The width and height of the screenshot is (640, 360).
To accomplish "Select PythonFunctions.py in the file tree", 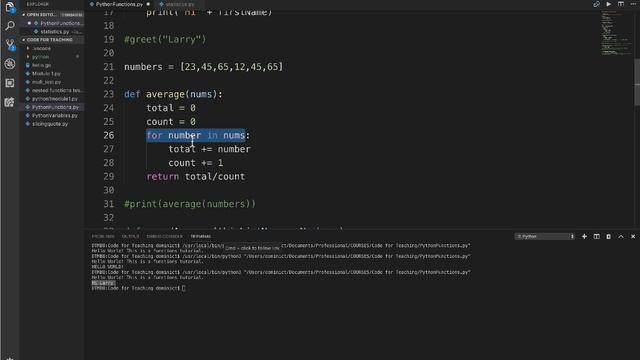I will 55,107.
